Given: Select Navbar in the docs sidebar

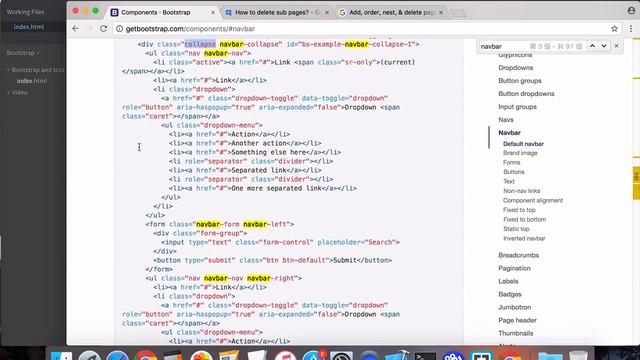Looking at the screenshot, I should click(x=509, y=133).
